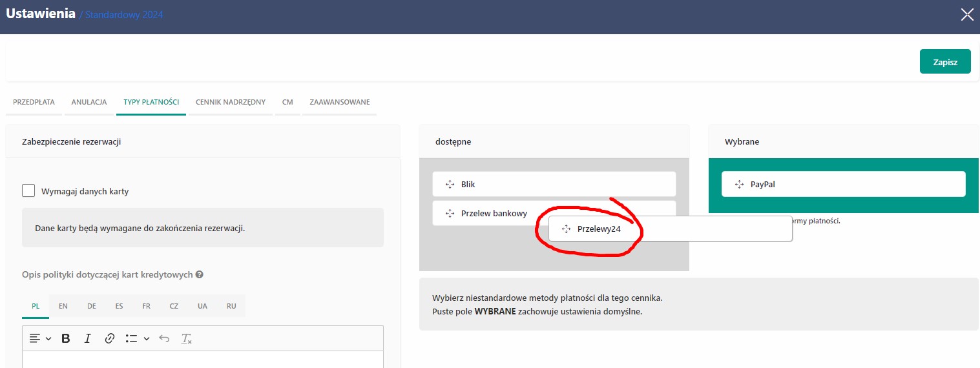Click the Bold formatting icon
The image size is (980, 368).
pos(65,338)
